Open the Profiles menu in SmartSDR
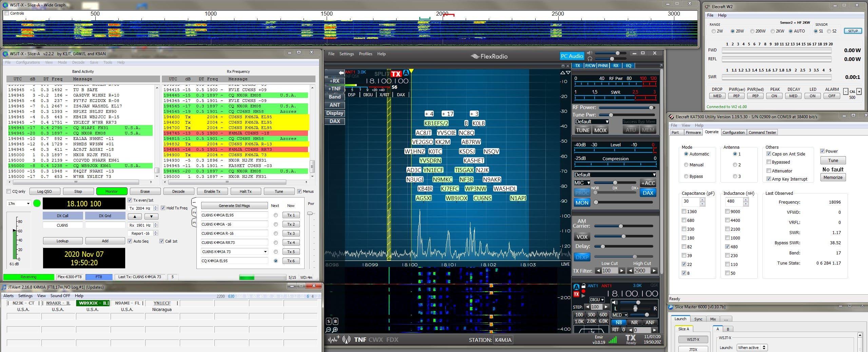Image resolution: width=868 pixels, height=352 pixels. (x=366, y=54)
